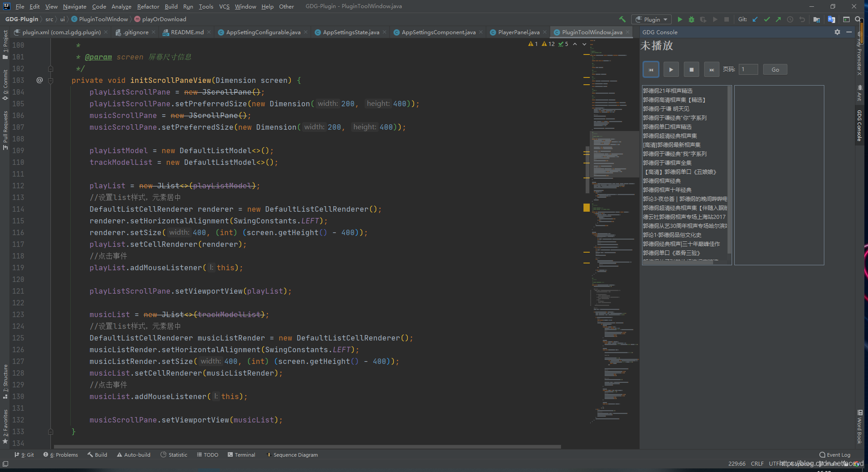The image size is (868, 472).
Task: Open the File menu
Action: click(20, 6)
